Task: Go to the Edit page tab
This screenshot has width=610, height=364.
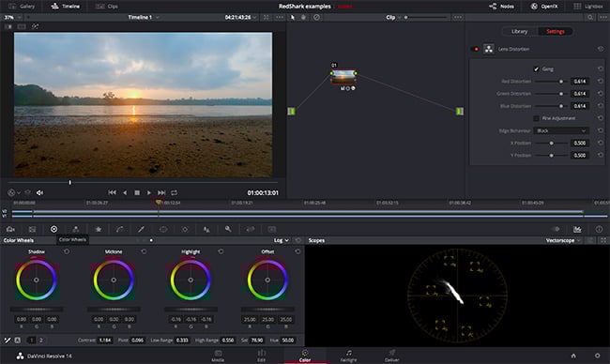Action: click(262, 356)
